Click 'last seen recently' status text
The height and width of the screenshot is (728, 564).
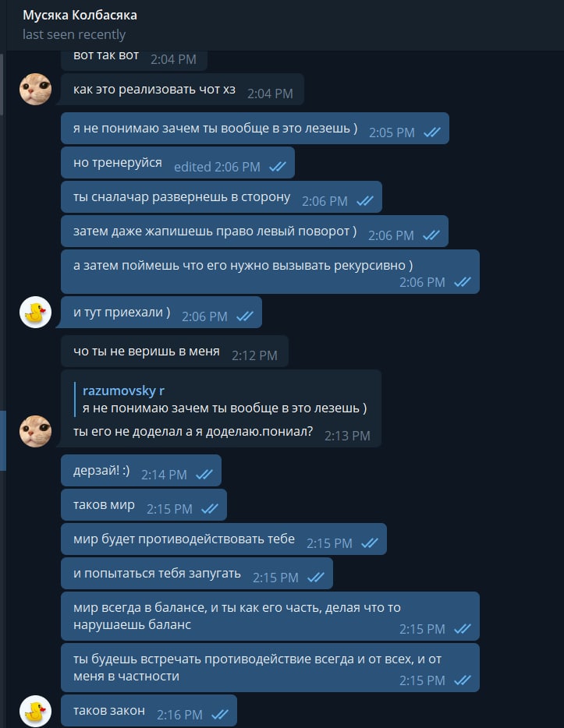pyautogui.click(x=74, y=35)
